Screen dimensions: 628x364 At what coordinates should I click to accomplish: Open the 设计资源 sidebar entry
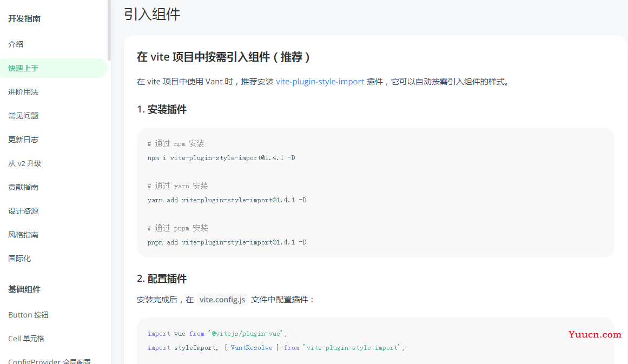(23, 211)
